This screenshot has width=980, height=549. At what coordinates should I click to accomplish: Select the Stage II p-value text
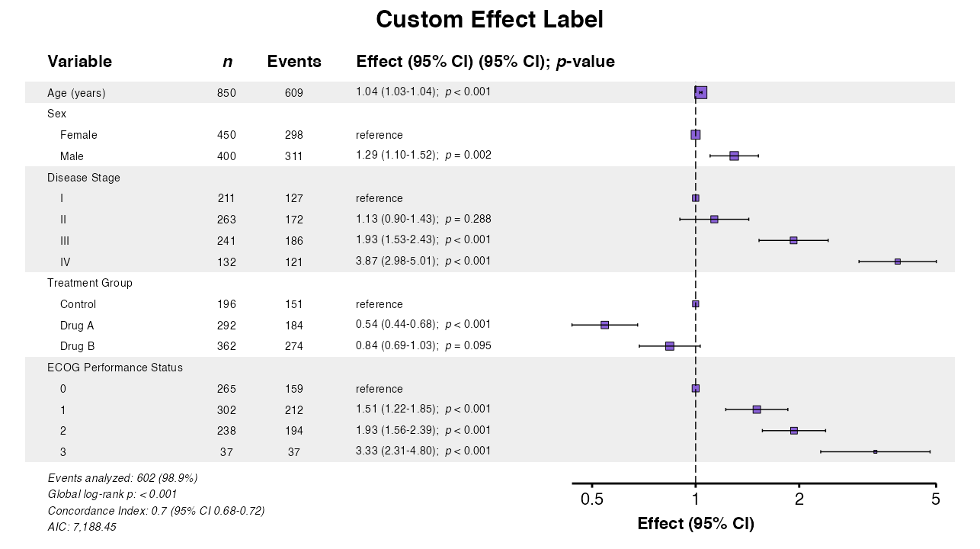(468, 219)
